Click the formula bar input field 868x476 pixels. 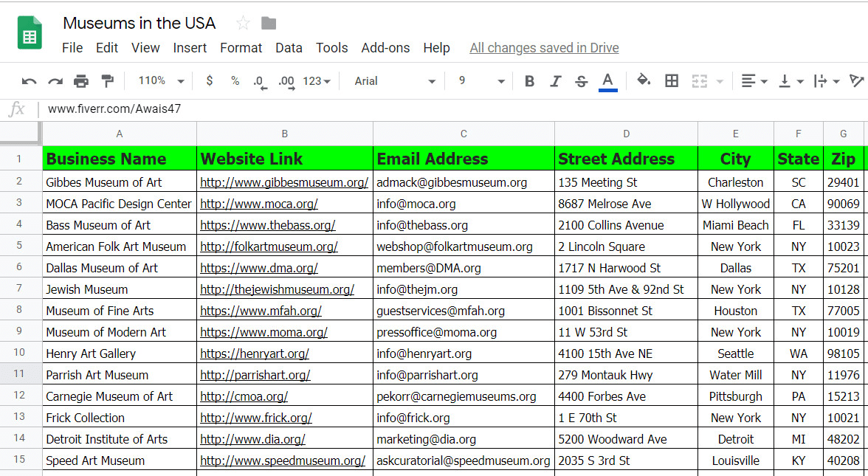(295, 109)
